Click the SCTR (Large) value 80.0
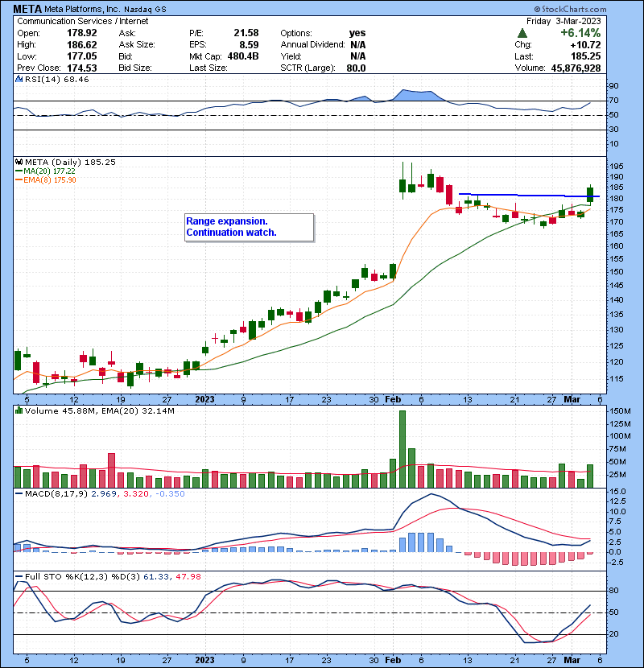The width and height of the screenshot is (644, 668). 356,68
